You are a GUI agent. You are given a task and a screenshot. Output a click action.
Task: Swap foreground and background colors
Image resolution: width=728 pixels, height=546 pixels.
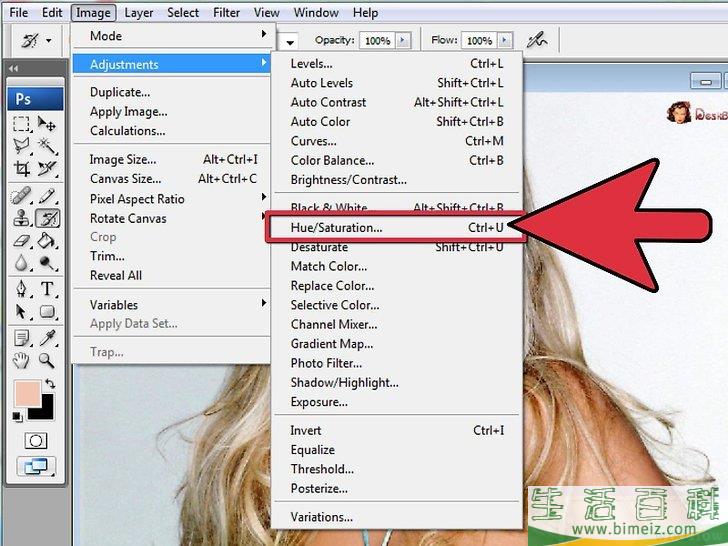click(x=50, y=384)
